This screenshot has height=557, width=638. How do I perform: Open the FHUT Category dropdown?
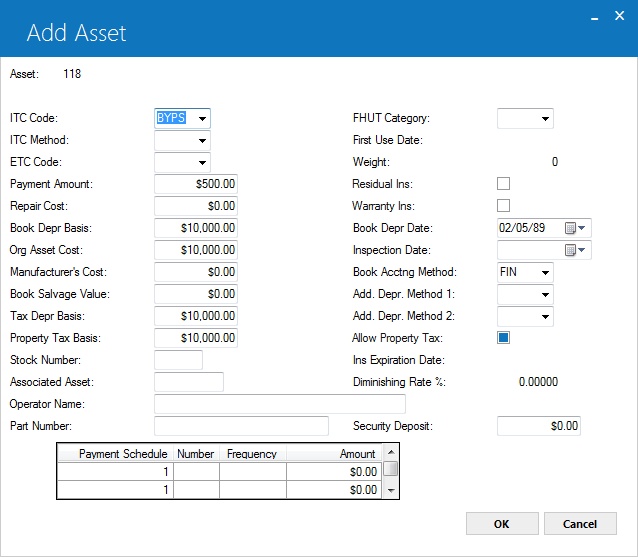point(545,119)
